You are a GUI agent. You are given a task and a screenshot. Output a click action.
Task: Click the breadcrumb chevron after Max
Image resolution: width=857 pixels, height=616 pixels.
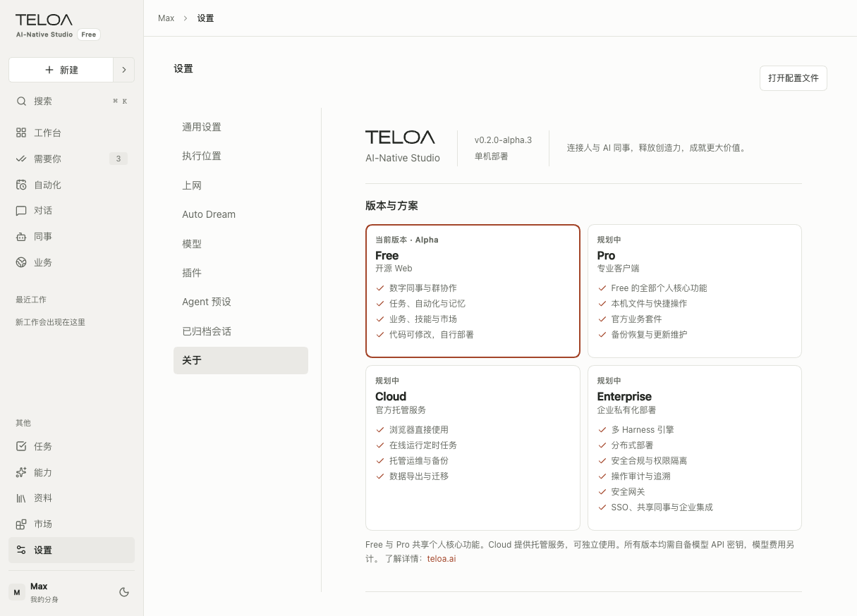coord(186,18)
